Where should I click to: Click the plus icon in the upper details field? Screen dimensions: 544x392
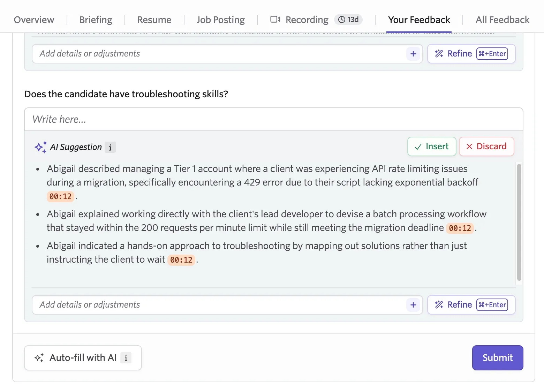click(x=413, y=54)
